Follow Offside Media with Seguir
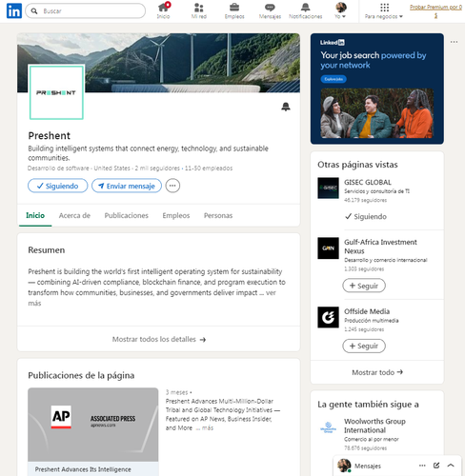Viewport: 465px width, 476px height. (364, 346)
